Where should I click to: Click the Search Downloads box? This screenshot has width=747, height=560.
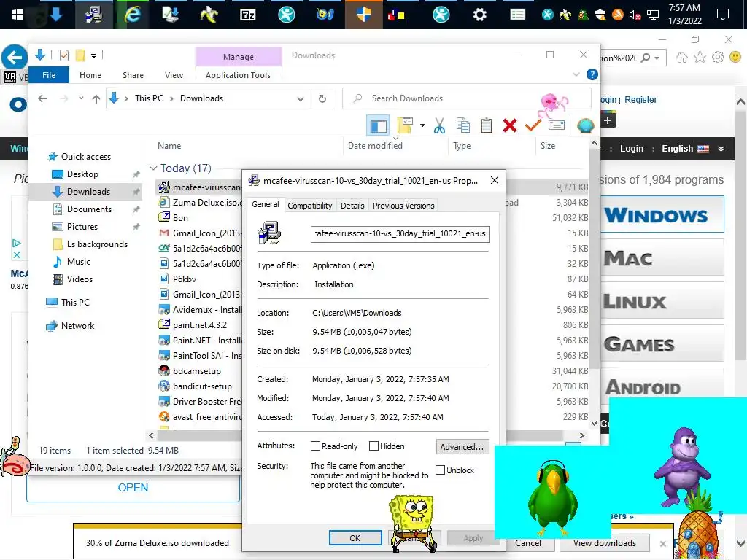click(467, 98)
